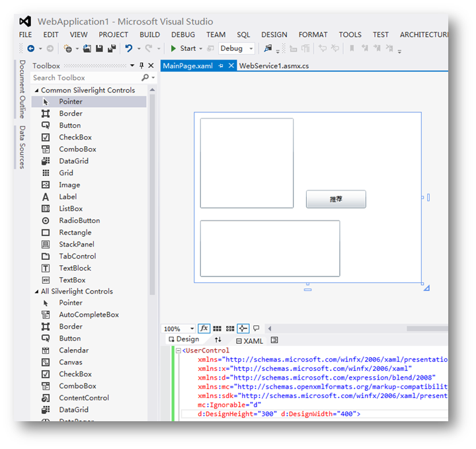This screenshot has width=476, height=449.
Task: Switch to the XAML view tab
Action: pyautogui.click(x=250, y=341)
